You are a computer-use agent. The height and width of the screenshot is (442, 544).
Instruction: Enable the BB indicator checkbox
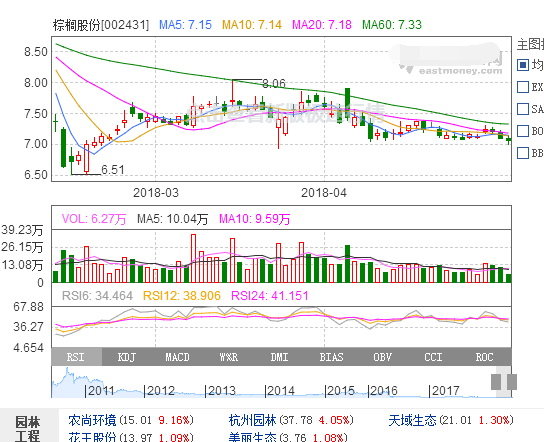point(523,153)
